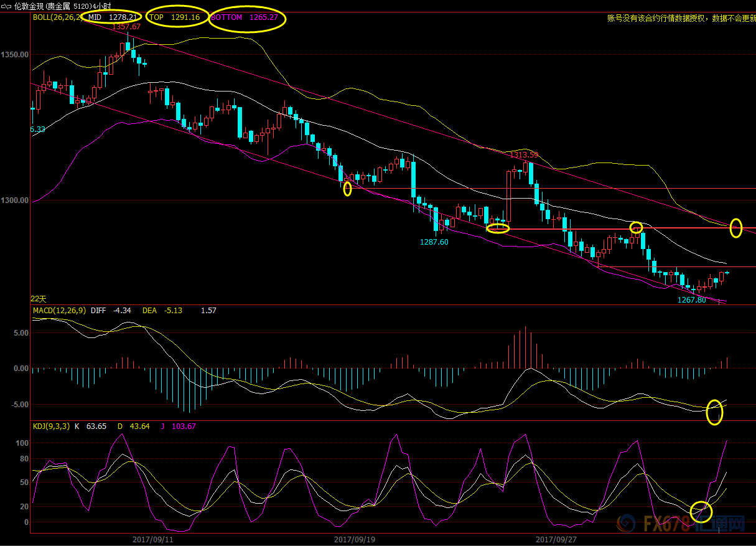The height and width of the screenshot is (546, 756).
Task: Click the TOP 1291.16 value
Action: 175,17
